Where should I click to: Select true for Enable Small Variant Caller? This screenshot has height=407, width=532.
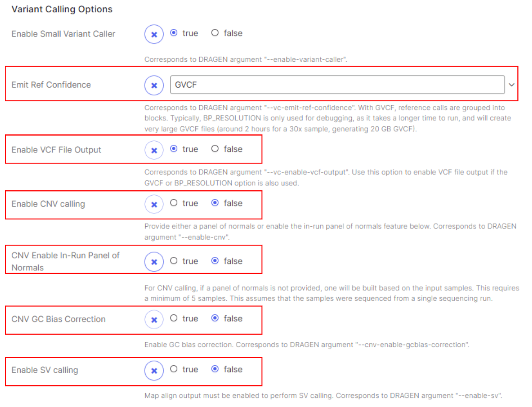pos(174,33)
